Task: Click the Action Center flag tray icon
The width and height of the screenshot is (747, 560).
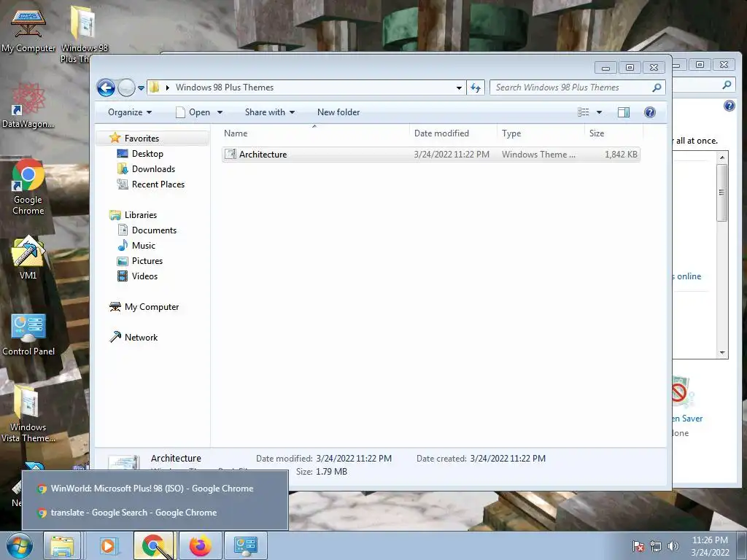Action: pyautogui.click(x=638, y=547)
